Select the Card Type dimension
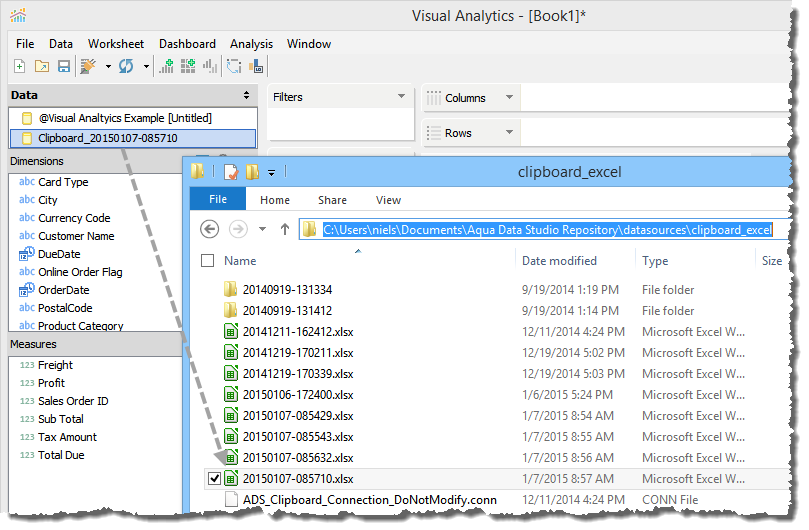 [63, 182]
